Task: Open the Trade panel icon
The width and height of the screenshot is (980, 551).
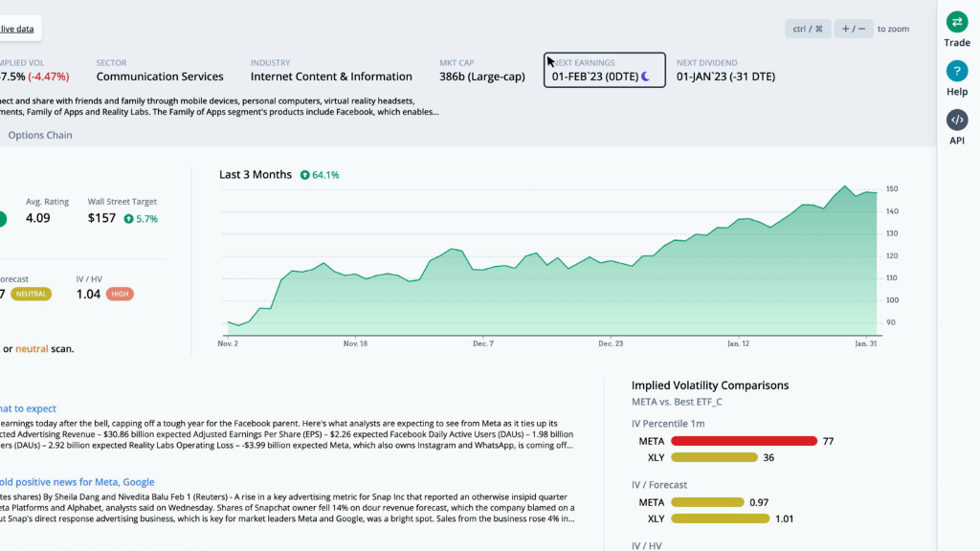Action: 957,23
